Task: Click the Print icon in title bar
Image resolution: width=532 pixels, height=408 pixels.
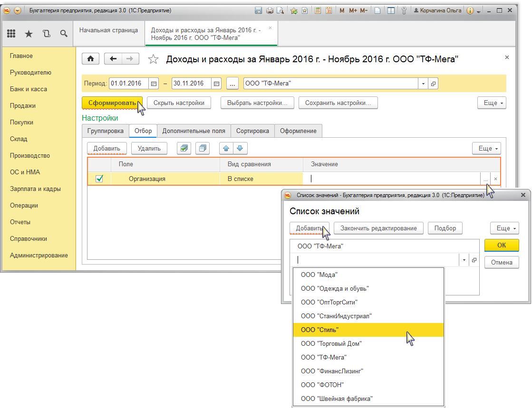Action: [x=270, y=10]
